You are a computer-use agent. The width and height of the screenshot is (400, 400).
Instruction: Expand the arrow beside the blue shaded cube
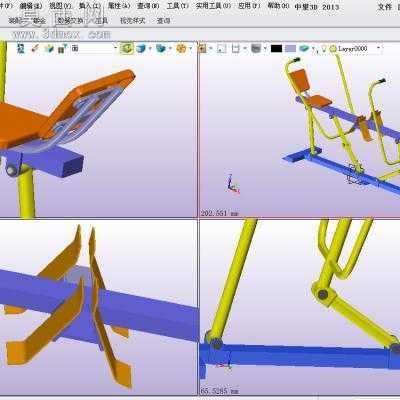click(x=150, y=49)
